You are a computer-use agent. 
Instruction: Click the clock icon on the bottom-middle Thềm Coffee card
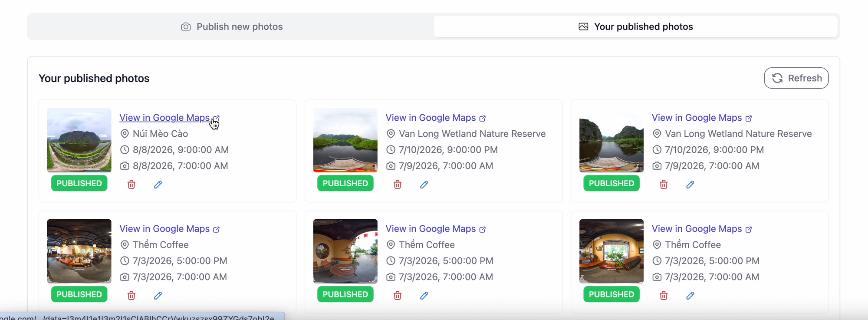(391, 261)
